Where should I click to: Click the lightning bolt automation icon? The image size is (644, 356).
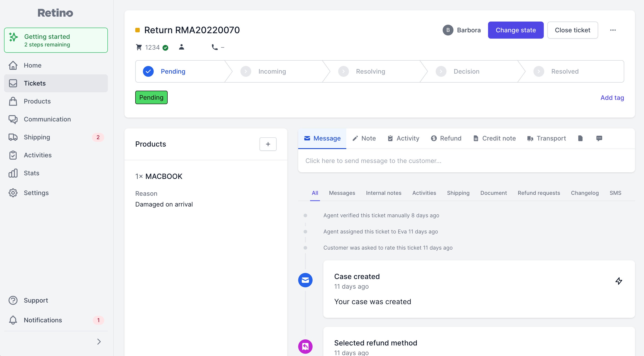(619, 281)
